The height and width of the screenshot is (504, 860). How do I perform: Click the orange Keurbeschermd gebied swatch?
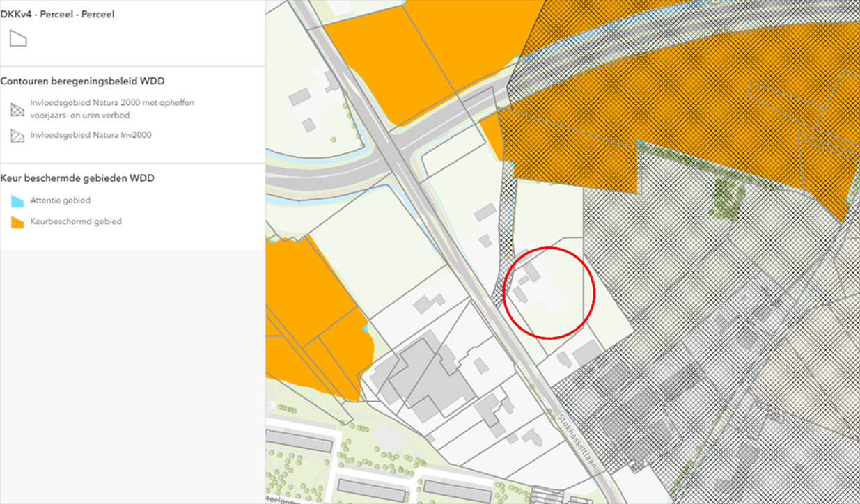pyautogui.click(x=18, y=223)
